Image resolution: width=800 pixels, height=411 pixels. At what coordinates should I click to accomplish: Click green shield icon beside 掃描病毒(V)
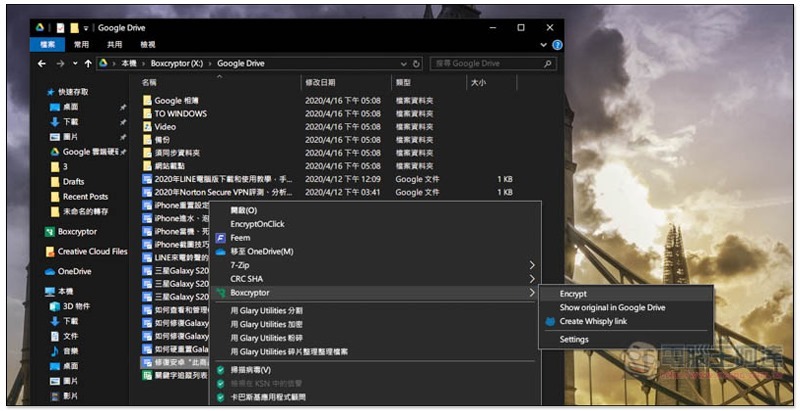click(221, 369)
